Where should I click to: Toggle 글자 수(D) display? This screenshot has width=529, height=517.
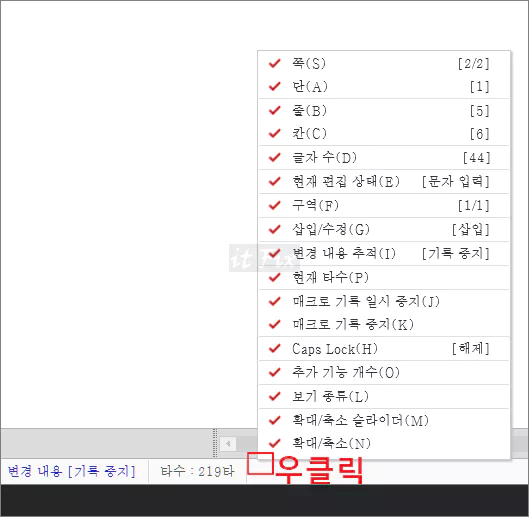384,158
